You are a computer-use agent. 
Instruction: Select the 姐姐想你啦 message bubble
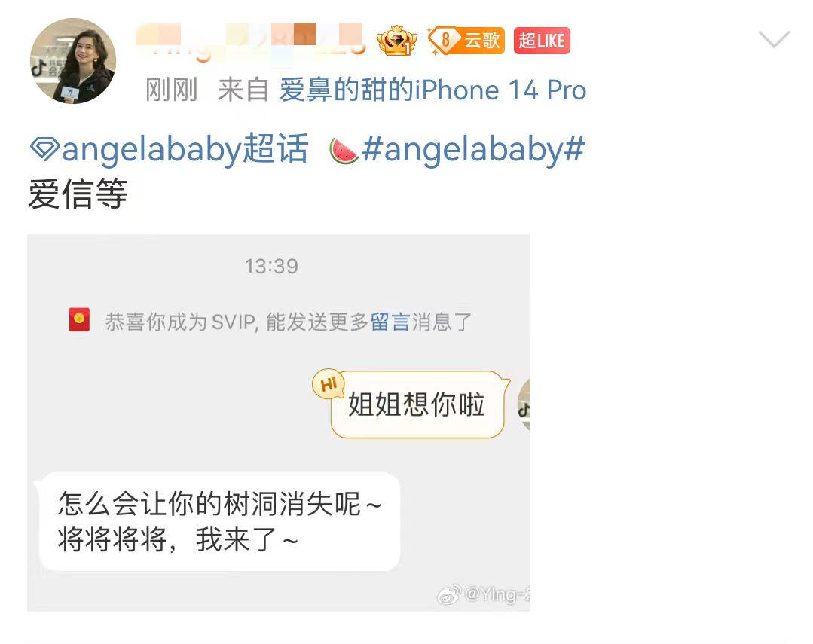(418, 404)
